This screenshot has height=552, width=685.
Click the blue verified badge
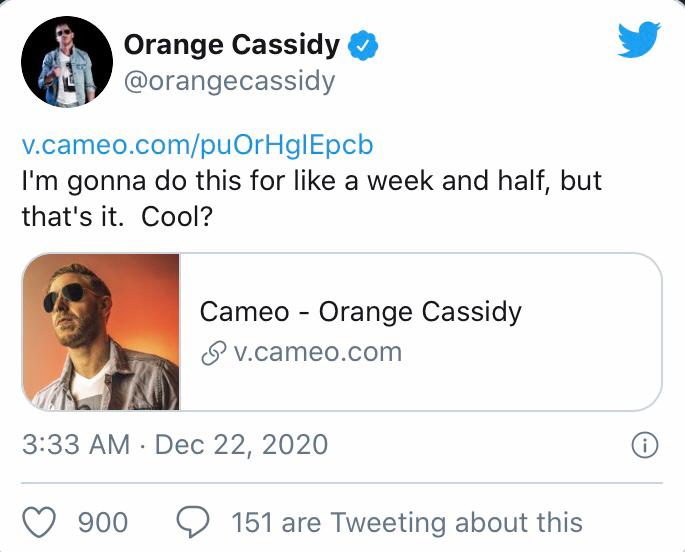pyautogui.click(x=362, y=45)
